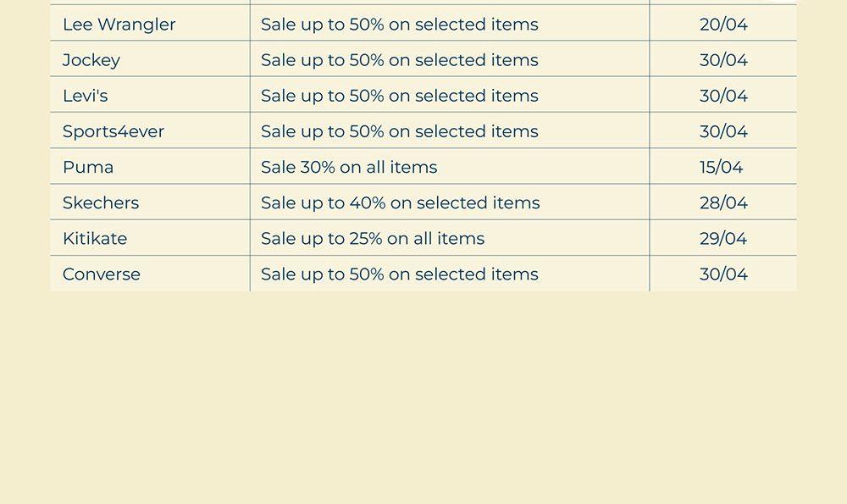Select the Skechers 40% sale offer text
The width and height of the screenshot is (847, 504).
tap(400, 202)
